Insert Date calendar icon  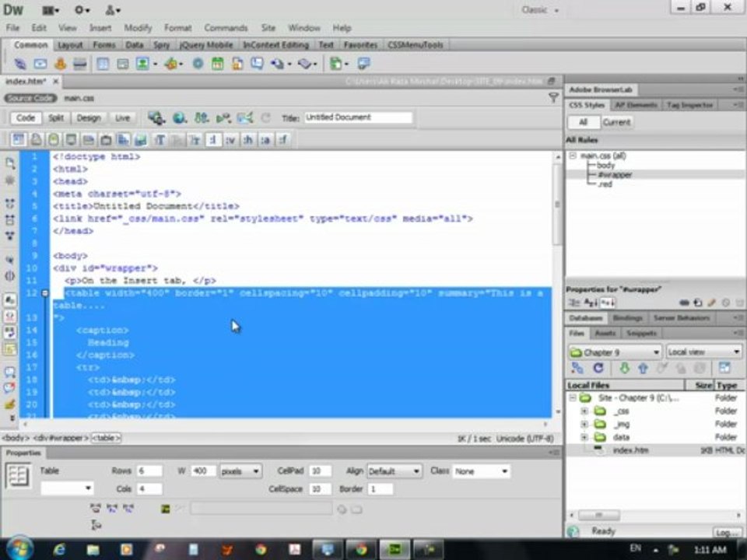click(217, 63)
